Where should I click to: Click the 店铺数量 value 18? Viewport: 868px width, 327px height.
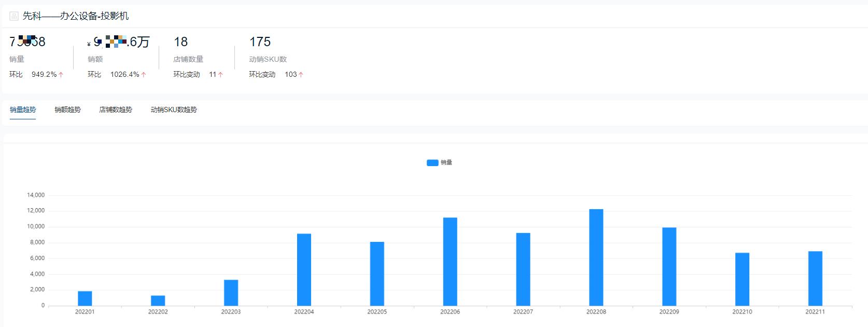(180, 42)
